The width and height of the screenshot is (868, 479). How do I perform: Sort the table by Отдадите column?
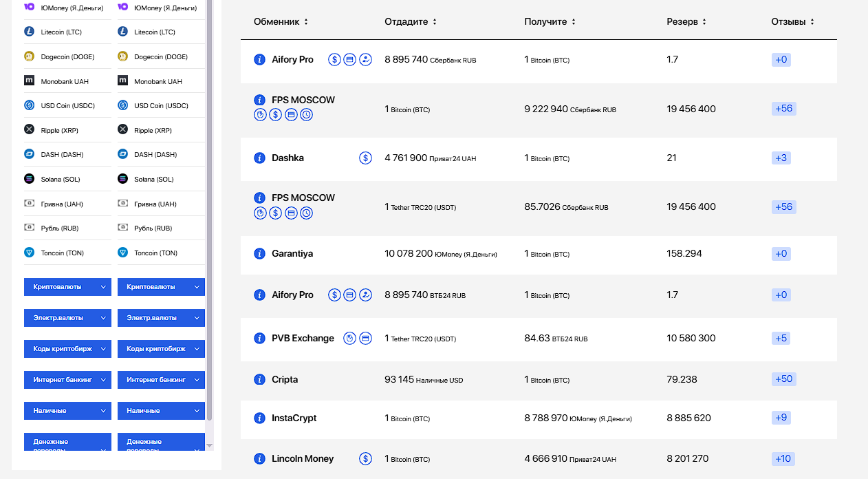click(x=411, y=22)
